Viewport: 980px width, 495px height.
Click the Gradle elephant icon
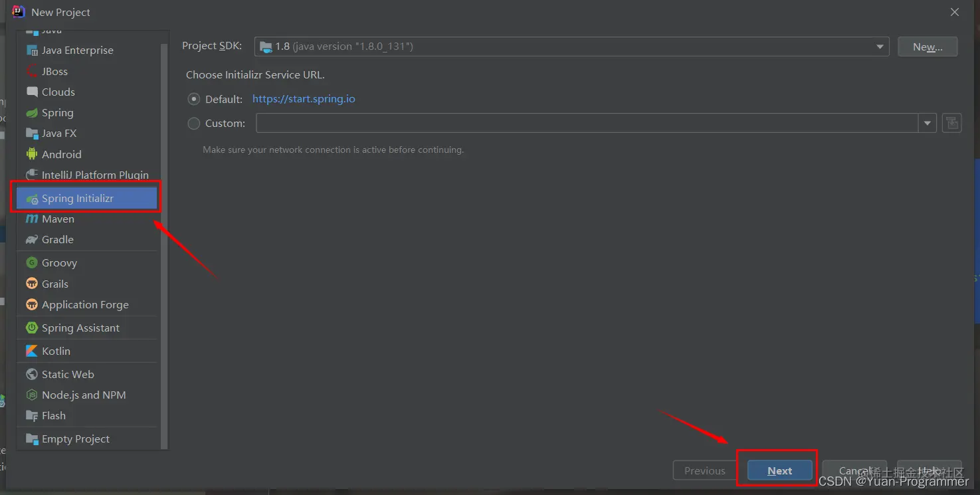(x=32, y=240)
